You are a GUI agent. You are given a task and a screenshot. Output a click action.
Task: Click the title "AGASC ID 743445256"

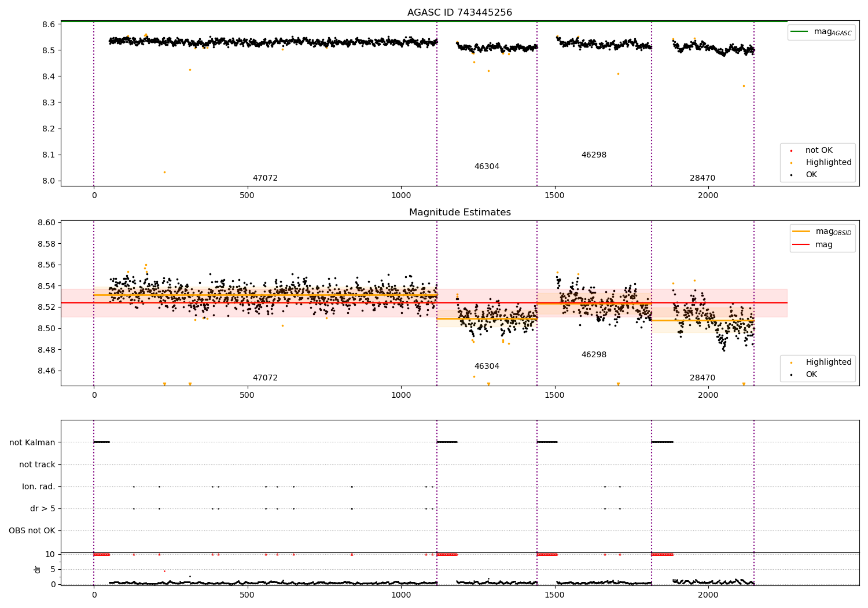(459, 12)
